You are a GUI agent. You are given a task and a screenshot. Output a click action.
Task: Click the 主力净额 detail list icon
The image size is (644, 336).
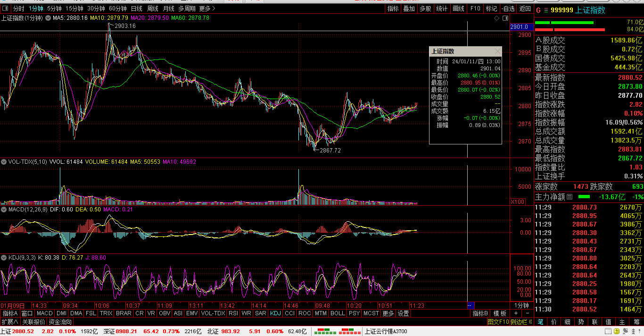[x=570, y=196]
